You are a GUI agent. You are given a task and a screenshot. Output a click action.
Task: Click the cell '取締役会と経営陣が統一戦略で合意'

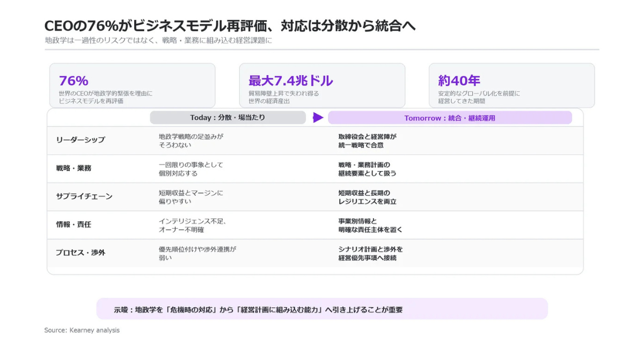point(367,141)
